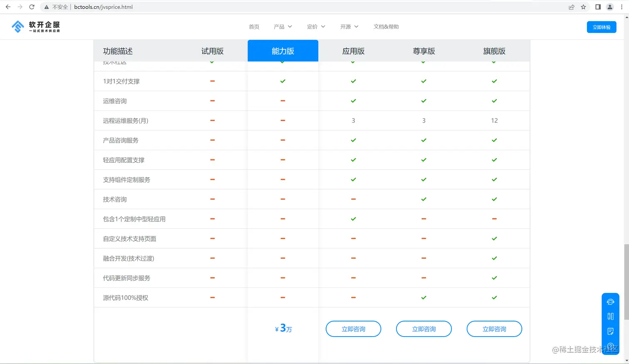Image resolution: width=629 pixels, height=364 pixels.
Task: Click 旗舰版 checkmark in 代码更新同步服务 row
Action: (x=494, y=278)
